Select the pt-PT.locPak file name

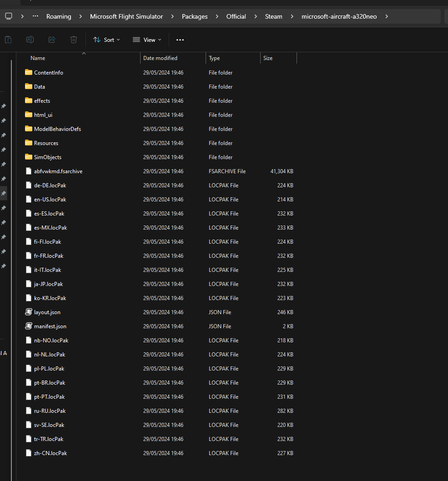(50, 397)
